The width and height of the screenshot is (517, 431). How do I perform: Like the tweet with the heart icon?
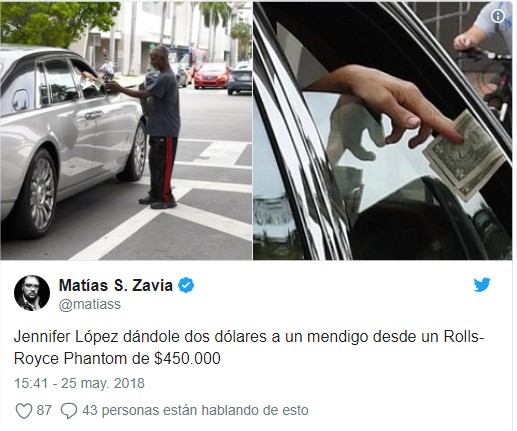pyautogui.click(x=24, y=411)
